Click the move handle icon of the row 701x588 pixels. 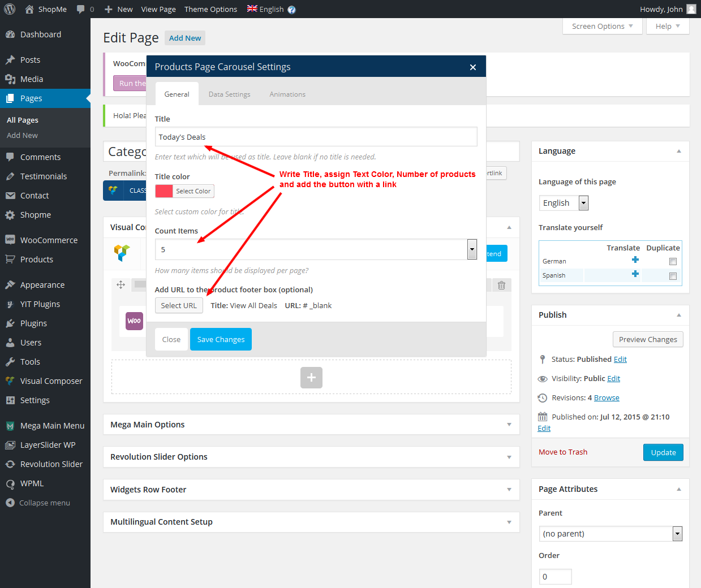click(121, 284)
